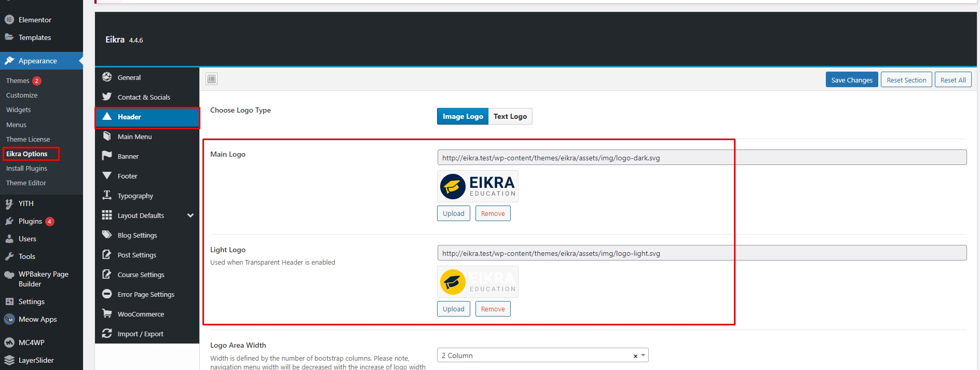Select the Text Logo option
This screenshot has height=370, width=980.
(x=510, y=116)
